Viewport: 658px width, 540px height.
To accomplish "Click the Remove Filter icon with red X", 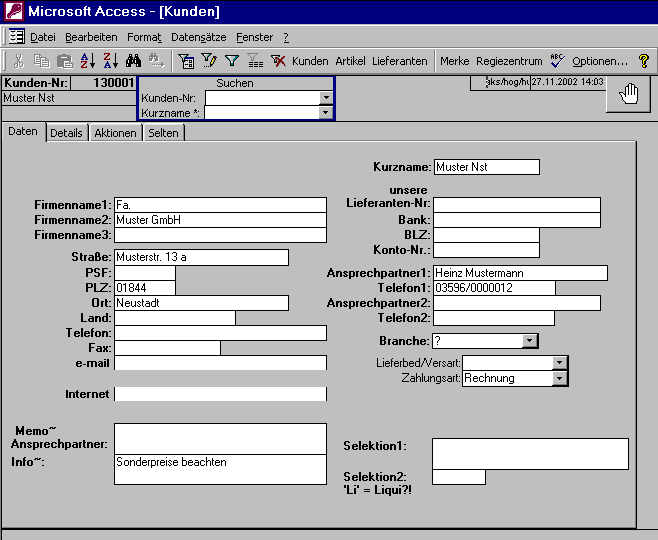I will click(x=278, y=61).
